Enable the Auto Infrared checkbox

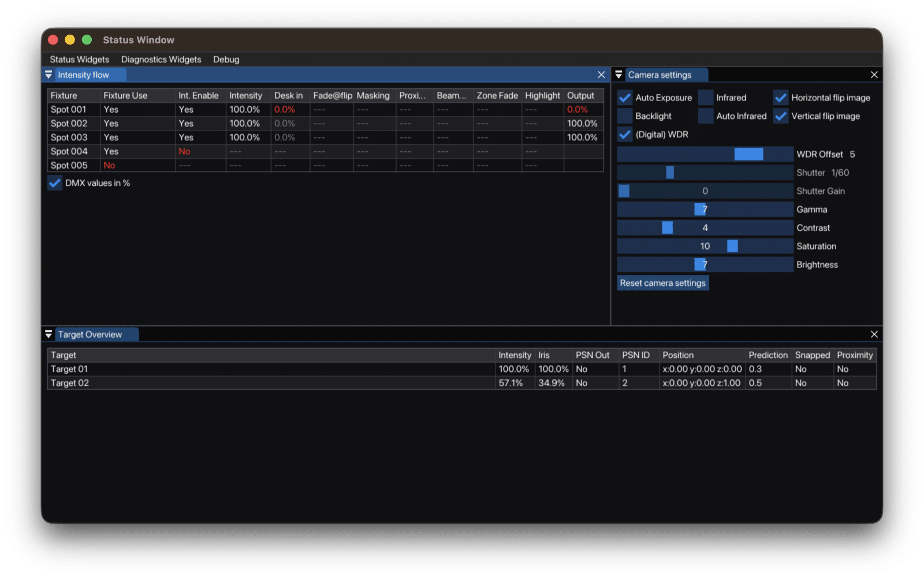(706, 116)
